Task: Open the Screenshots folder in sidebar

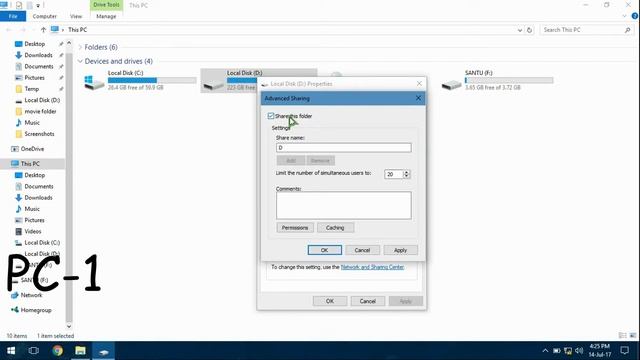Action: coord(39,134)
